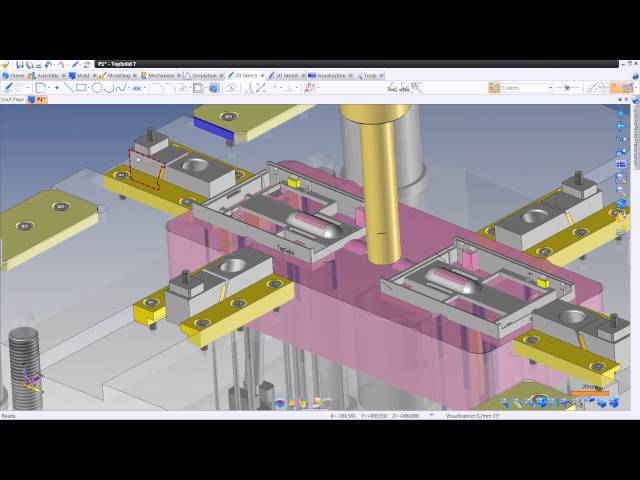Click the Home tab
The width and height of the screenshot is (640, 480).
click(17, 75)
